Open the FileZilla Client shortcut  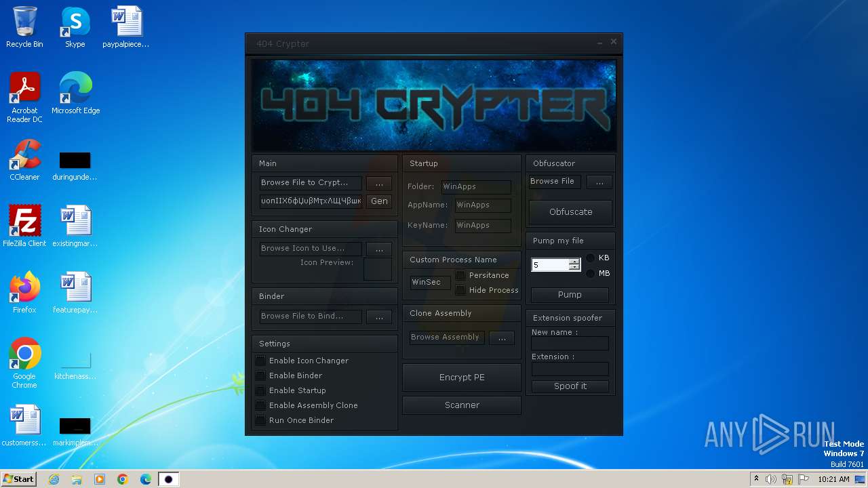tap(24, 226)
